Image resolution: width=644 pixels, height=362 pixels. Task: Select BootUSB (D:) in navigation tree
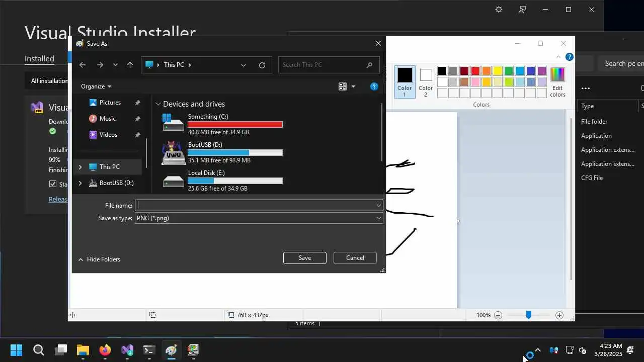[x=116, y=183]
